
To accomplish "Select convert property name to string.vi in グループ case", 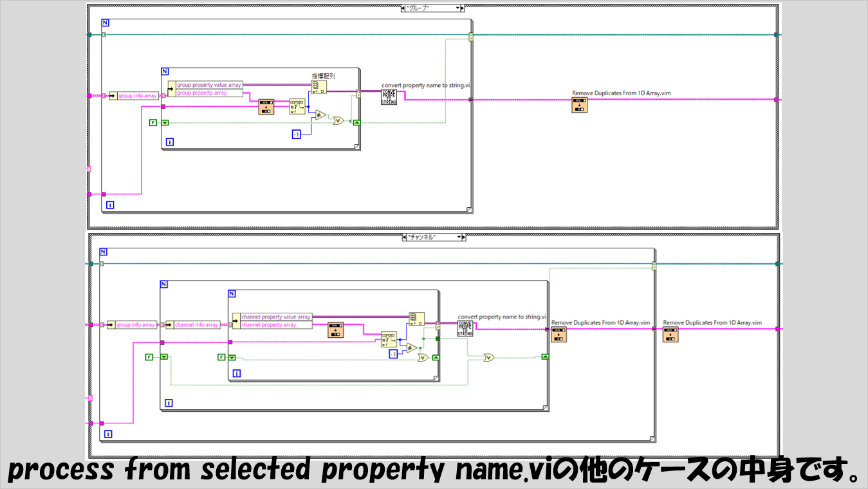I will pos(389,97).
